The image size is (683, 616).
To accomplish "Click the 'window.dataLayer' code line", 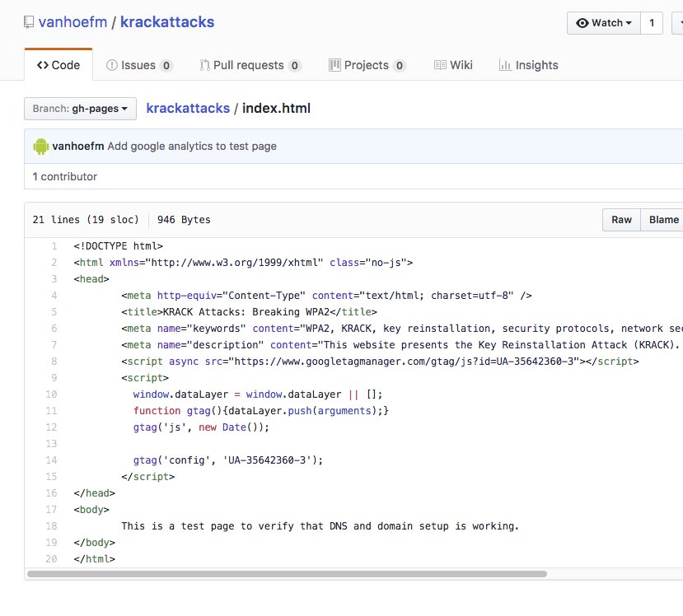I will coord(258,394).
